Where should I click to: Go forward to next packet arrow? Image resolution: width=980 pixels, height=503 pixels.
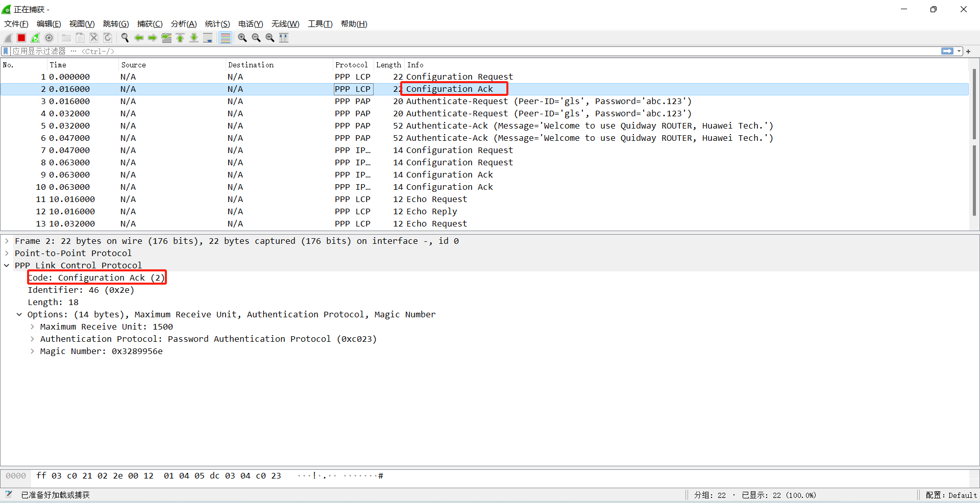(x=153, y=38)
